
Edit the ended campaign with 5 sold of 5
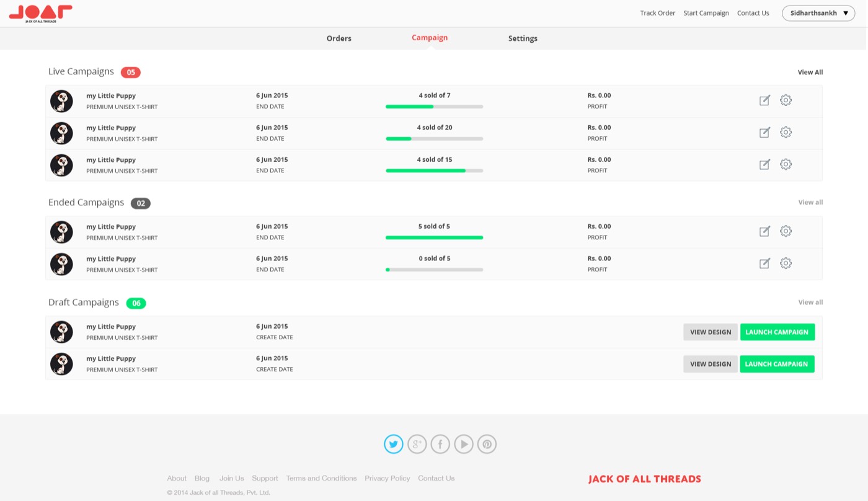764,232
